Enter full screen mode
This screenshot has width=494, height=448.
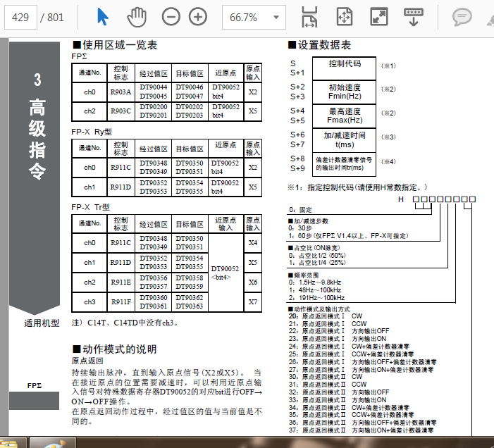point(379,17)
